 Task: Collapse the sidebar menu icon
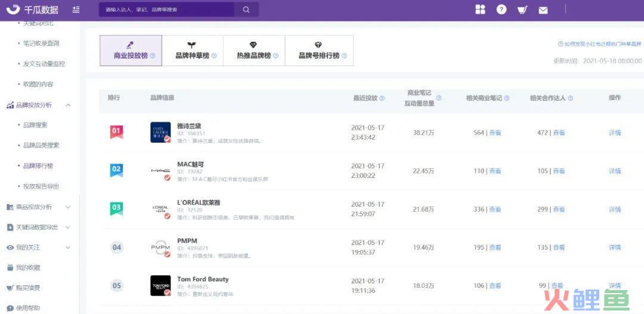[76, 10]
